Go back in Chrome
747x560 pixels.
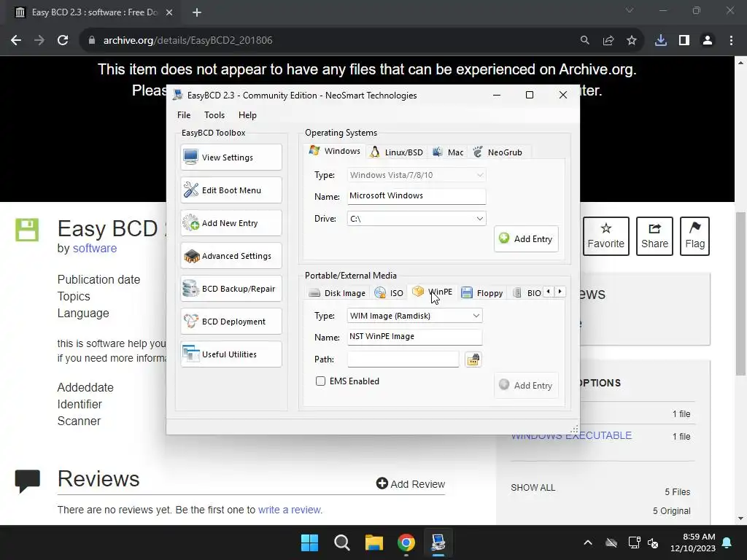pyautogui.click(x=16, y=41)
